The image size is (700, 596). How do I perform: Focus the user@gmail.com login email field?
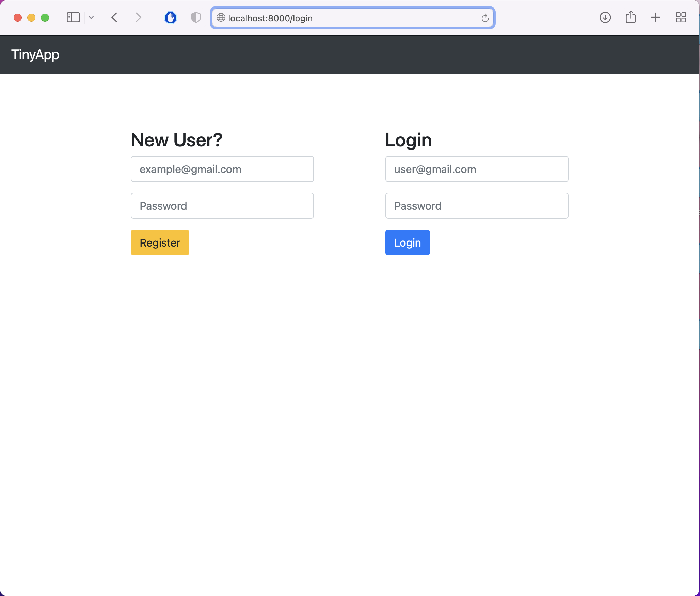click(x=476, y=169)
